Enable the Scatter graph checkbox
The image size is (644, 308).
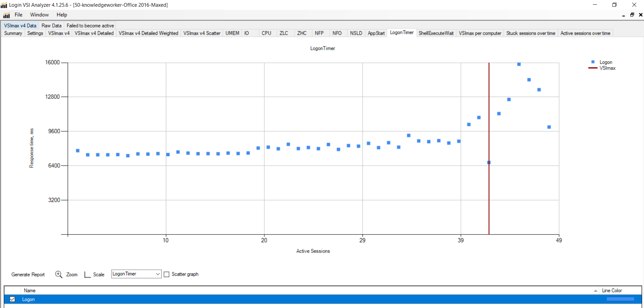pyautogui.click(x=167, y=274)
